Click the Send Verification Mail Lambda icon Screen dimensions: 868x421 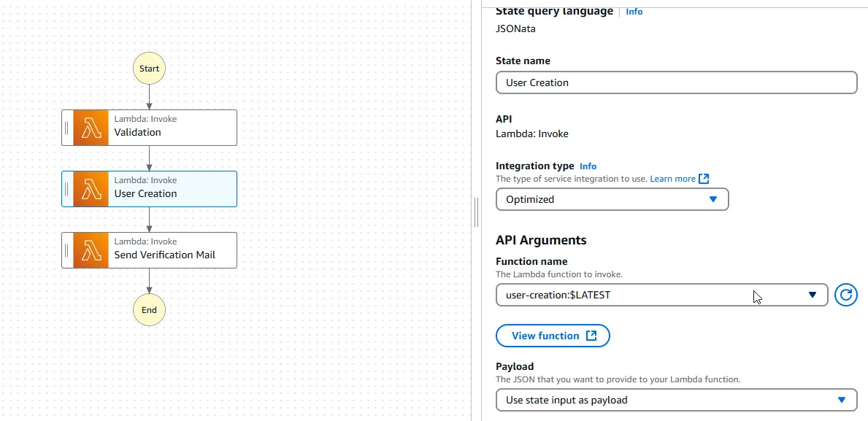91,250
